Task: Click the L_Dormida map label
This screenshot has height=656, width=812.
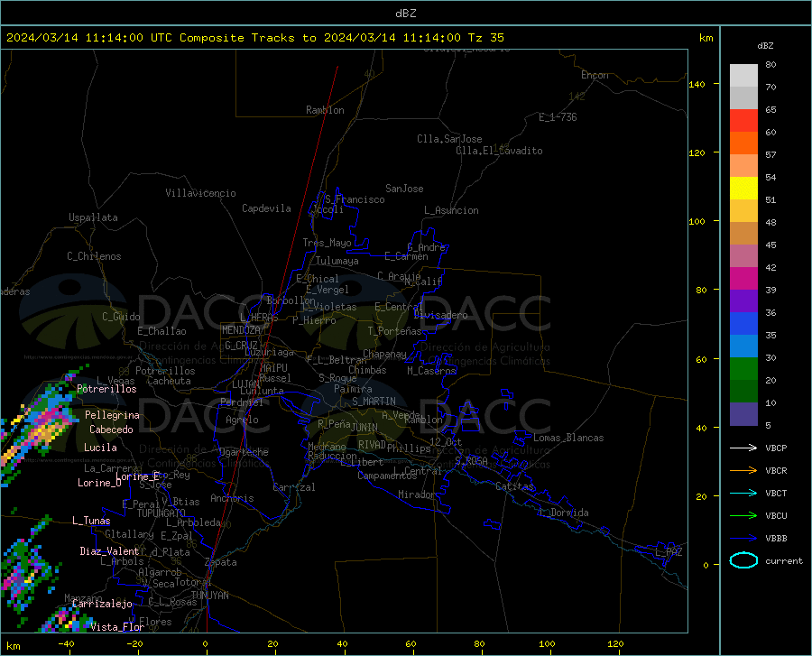Action: click(563, 513)
